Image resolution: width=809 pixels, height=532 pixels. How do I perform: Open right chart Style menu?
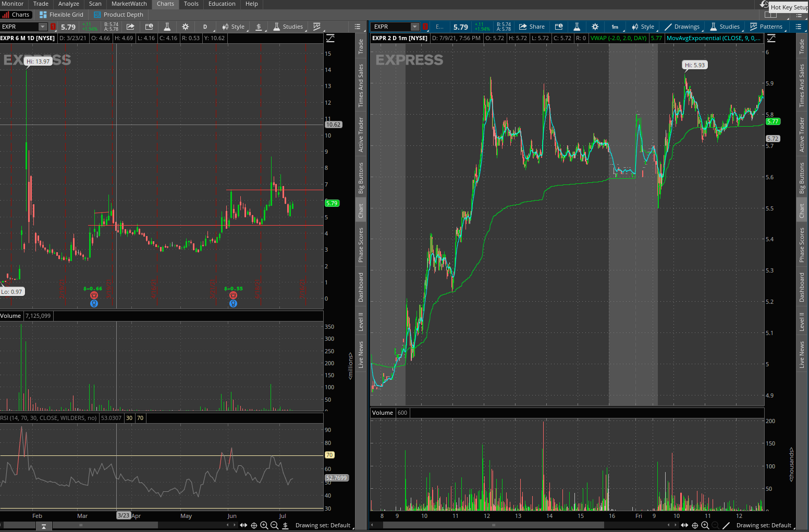(643, 27)
